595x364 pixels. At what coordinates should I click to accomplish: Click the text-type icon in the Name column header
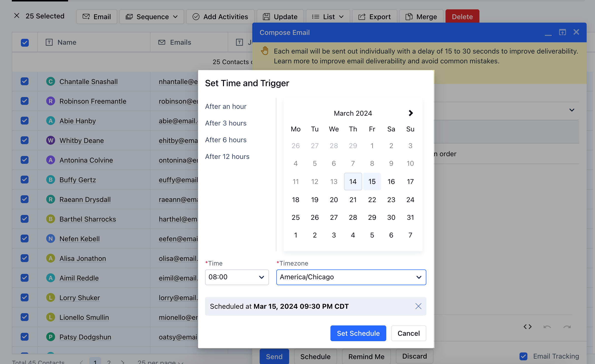pyautogui.click(x=49, y=42)
